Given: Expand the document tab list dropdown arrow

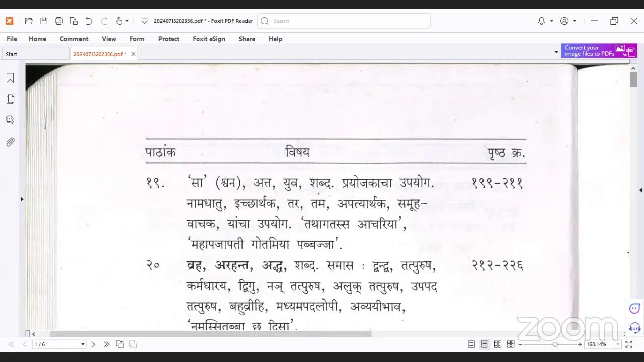Looking at the screenshot, I should pyautogui.click(x=556, y=52).
